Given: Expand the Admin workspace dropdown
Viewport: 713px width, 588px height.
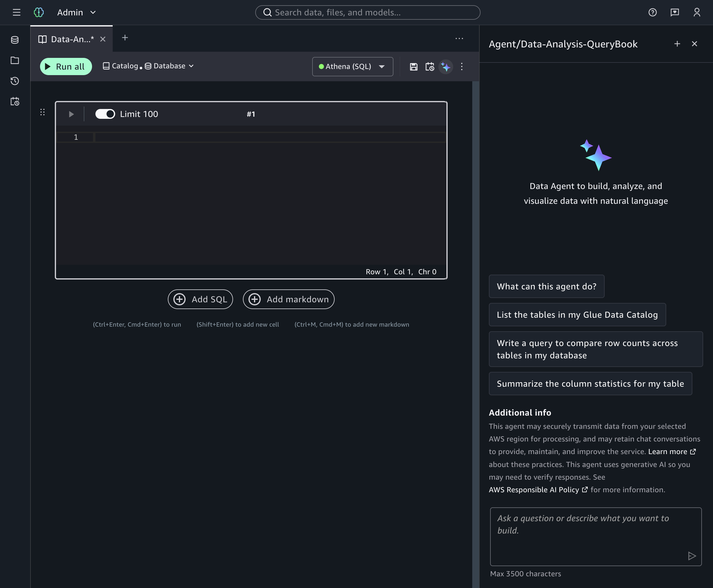Looking at the screenshot, I should click(93, 13).
